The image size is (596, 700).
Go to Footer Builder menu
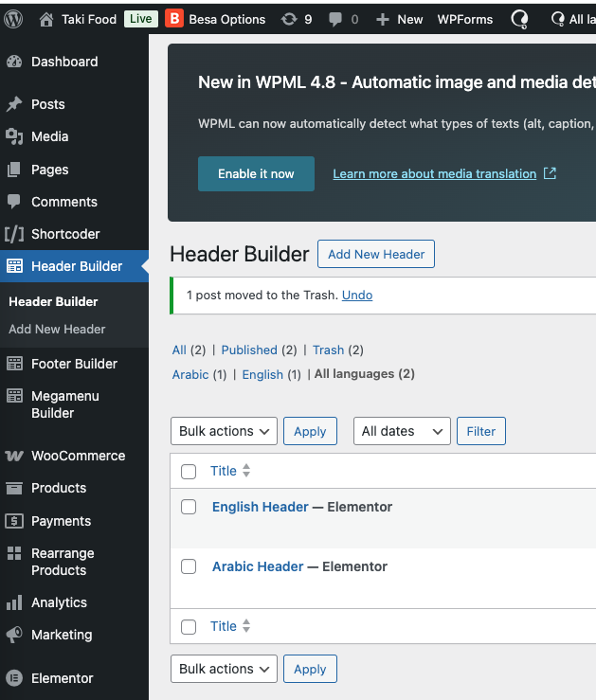74,364
